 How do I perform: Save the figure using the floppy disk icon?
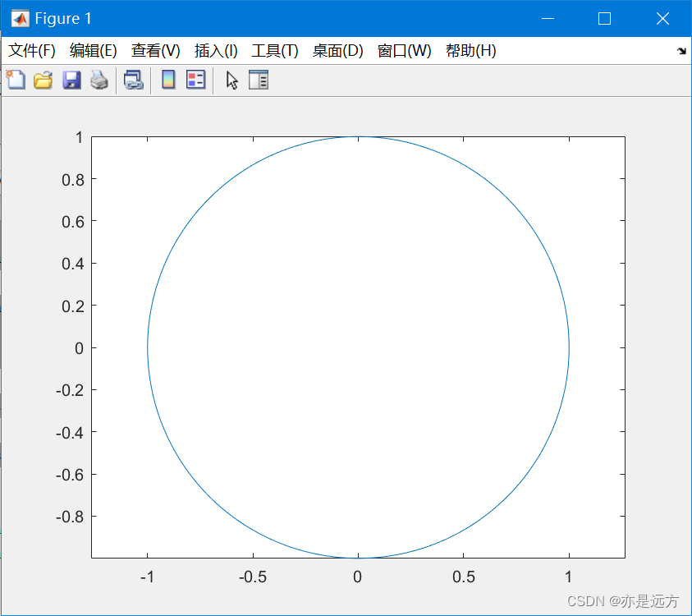[x=71, y=80]
